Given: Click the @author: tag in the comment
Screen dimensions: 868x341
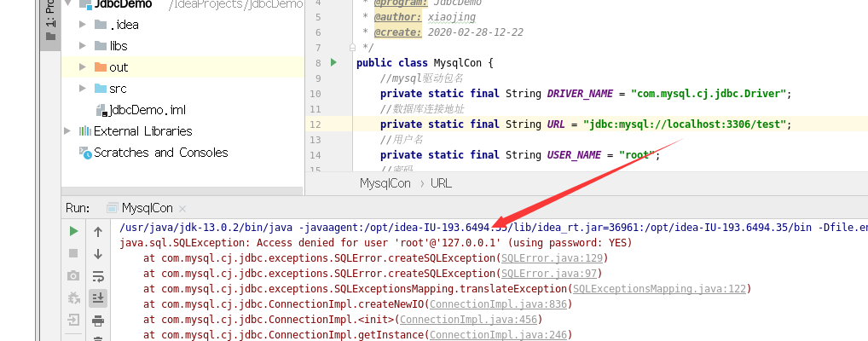Looking at the screenshot, I should tap(397, 17).
